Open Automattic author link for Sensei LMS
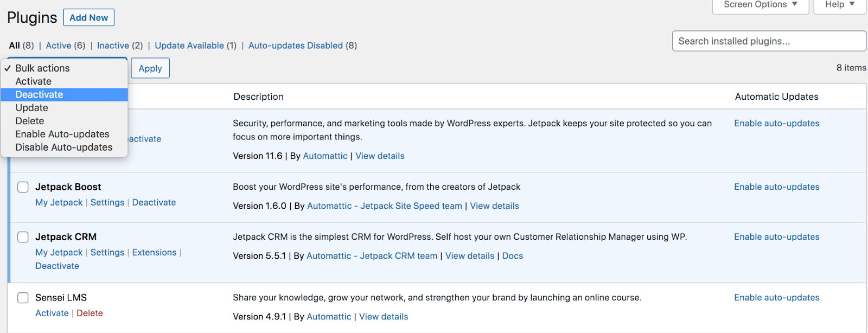Image resolution: width=868 pixels, height=333 pixels. pyautogui.click(x=329, y=316)
